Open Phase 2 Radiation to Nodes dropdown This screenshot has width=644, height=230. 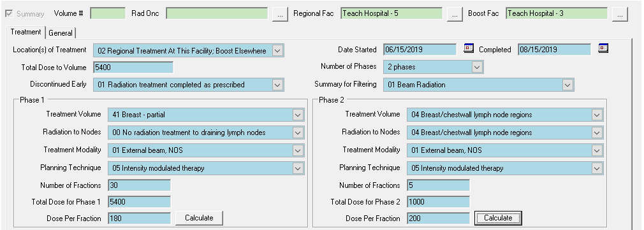597,133
